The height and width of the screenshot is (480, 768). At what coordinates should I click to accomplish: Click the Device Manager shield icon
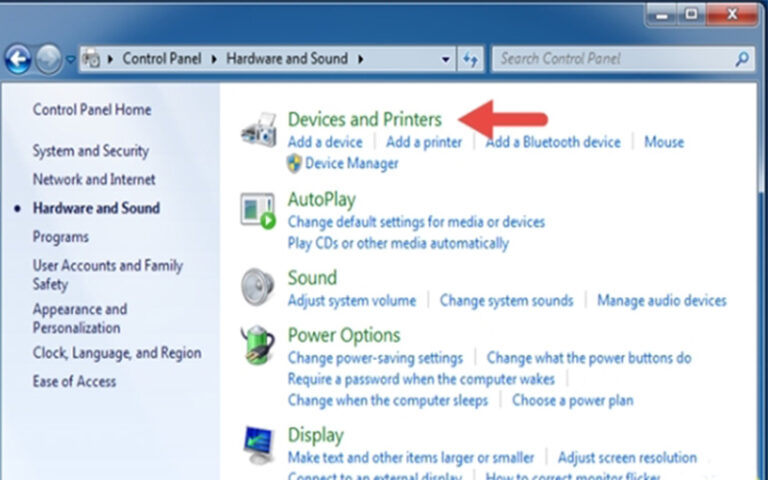294,164
